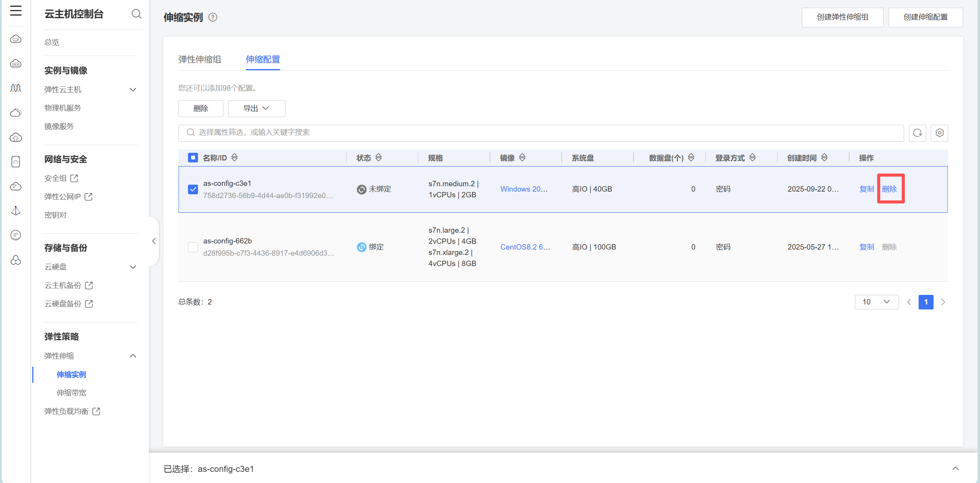This screenshot has height=483, width=980.
Task: Open the page size 10 dropdown
Action: [x=876, y=302]
